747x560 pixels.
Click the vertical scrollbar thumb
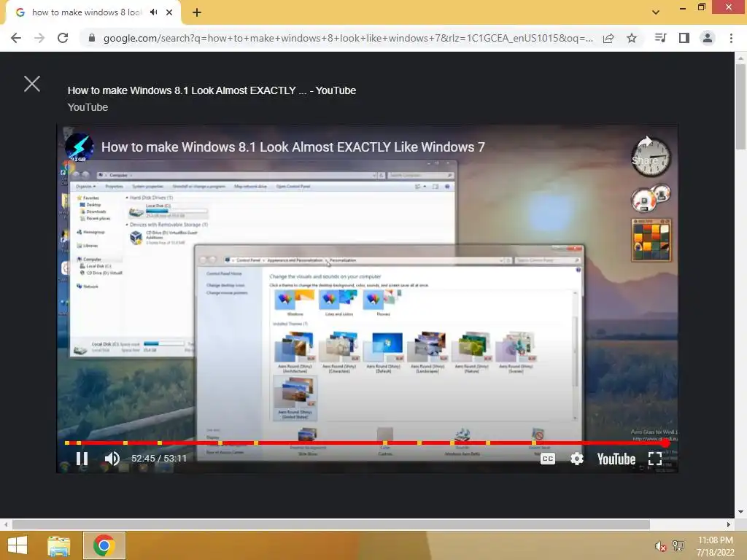(740, 106)
